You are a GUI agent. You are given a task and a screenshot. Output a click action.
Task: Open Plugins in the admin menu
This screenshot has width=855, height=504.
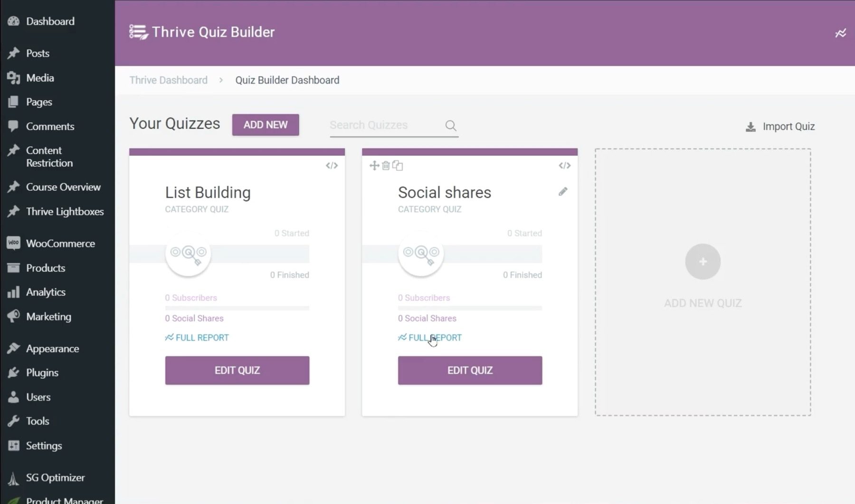tap(42, 373)
